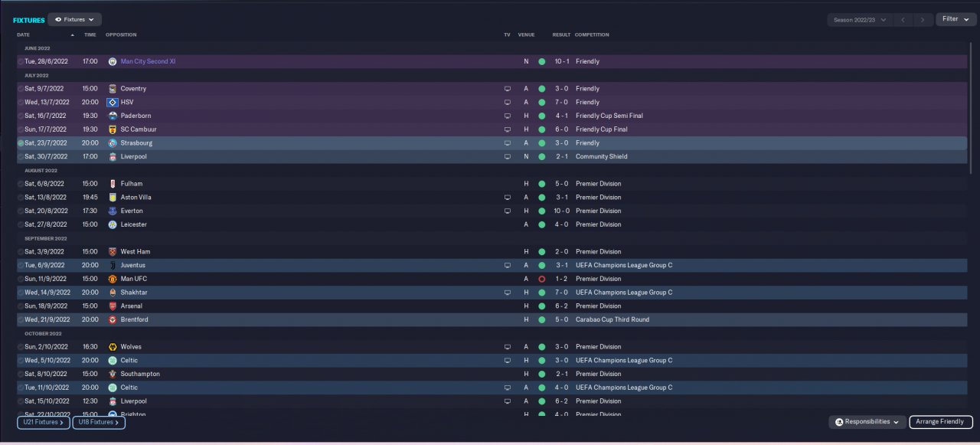
Task: Go to U21 Fixtures
Action: [x=43, y=422]
